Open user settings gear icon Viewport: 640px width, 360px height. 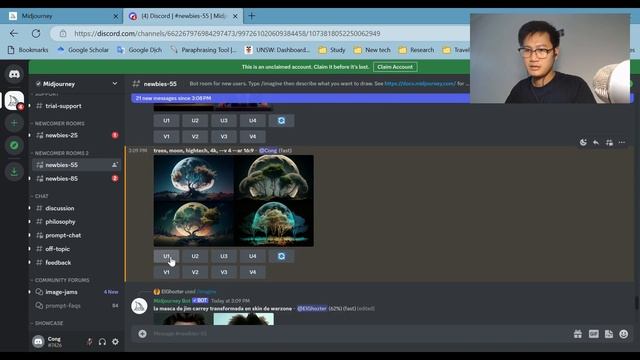116,342
